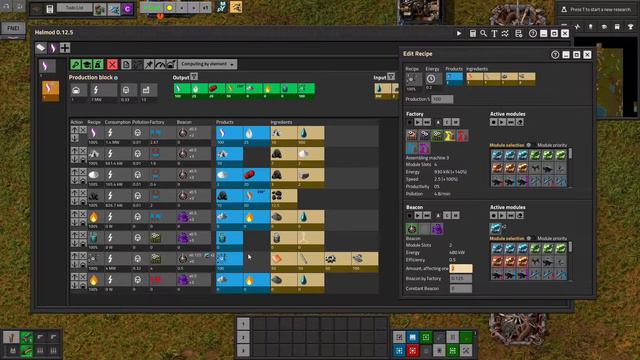Open Computing by element dropdown
This screenshot has width=640, height=360.
207,64
